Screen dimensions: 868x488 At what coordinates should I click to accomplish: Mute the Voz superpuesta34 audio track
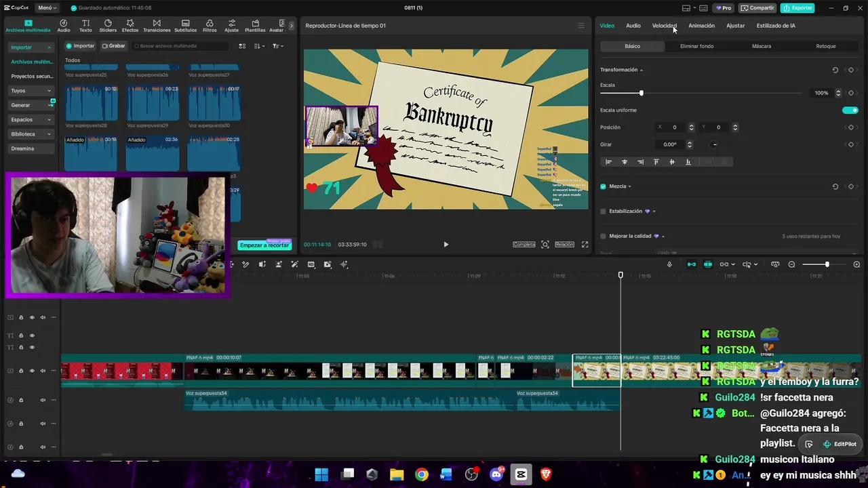pyautogui.click(x=43, y=400)
